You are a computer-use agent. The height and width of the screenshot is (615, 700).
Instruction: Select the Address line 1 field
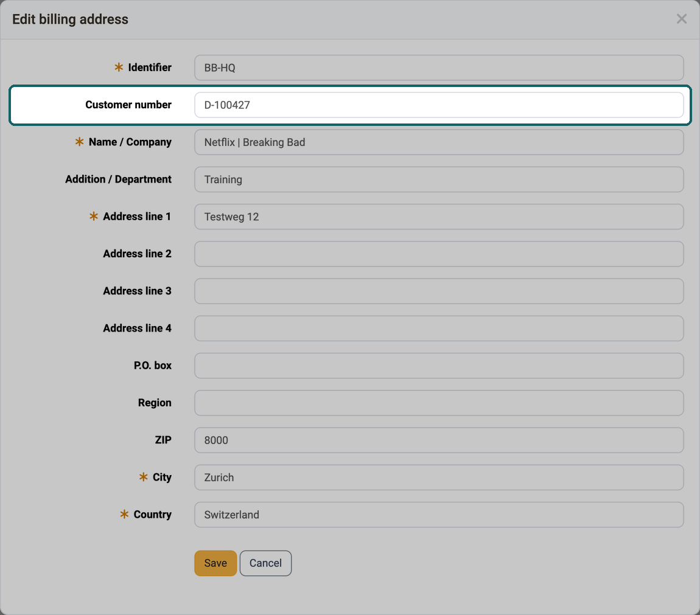point(439,217)
